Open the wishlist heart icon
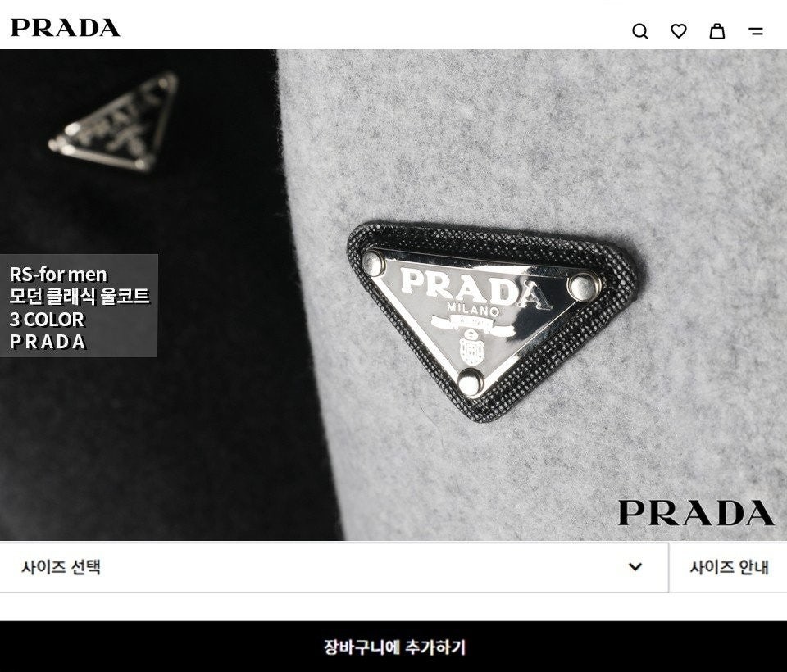The width and height of the screenshot is (787, 672). (x=679, y=31)
